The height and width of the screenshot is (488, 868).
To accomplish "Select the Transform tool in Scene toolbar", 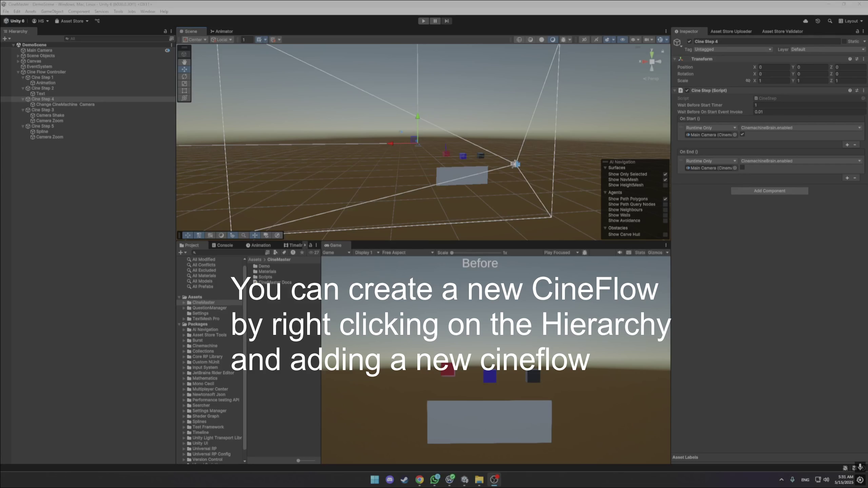I will [x=184, y=98].
